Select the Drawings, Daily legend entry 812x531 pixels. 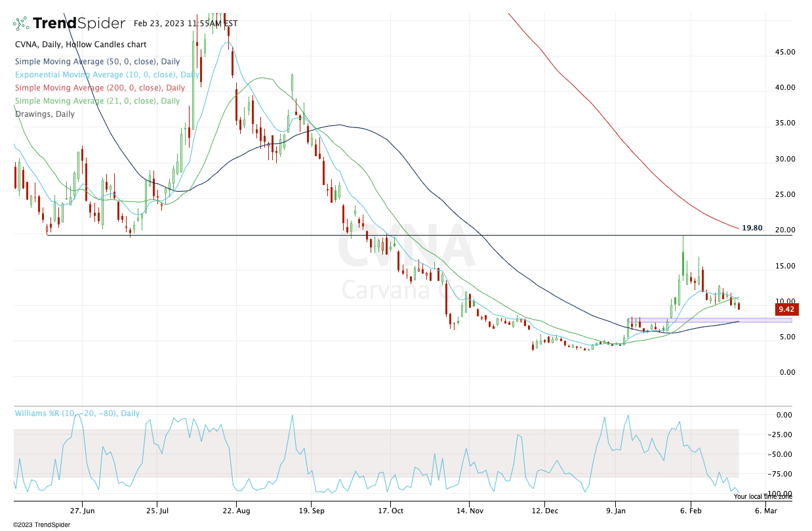[45, 114]
